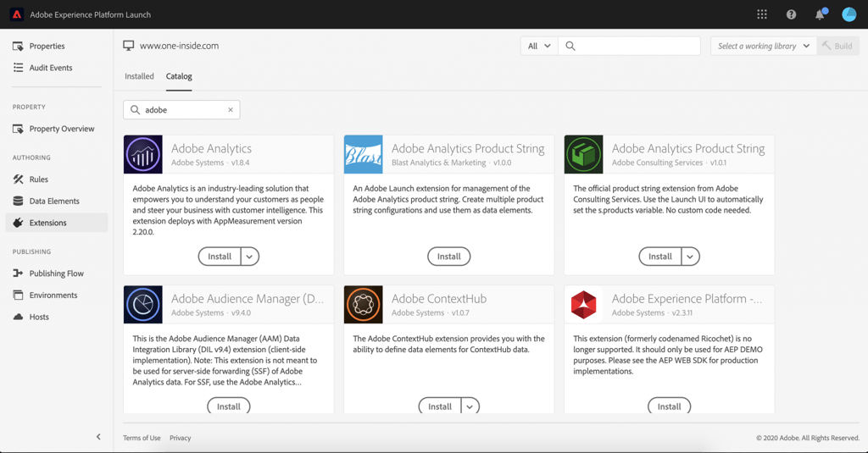Expand the All search scope dropdown

[x=538, y=46]
